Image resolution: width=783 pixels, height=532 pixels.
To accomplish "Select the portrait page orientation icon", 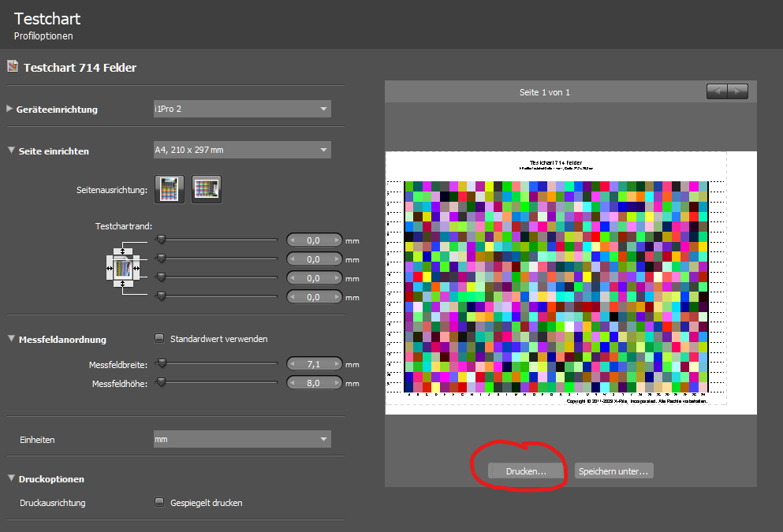I will pyautogui.click(x=169, y=189).
